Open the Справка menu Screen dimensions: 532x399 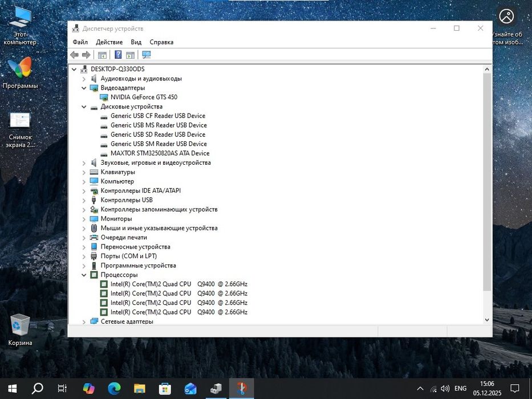161,42
